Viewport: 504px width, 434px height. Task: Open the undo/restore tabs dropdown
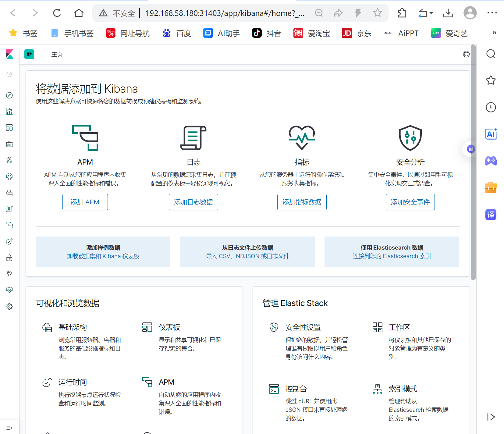(x=425, y=13)
